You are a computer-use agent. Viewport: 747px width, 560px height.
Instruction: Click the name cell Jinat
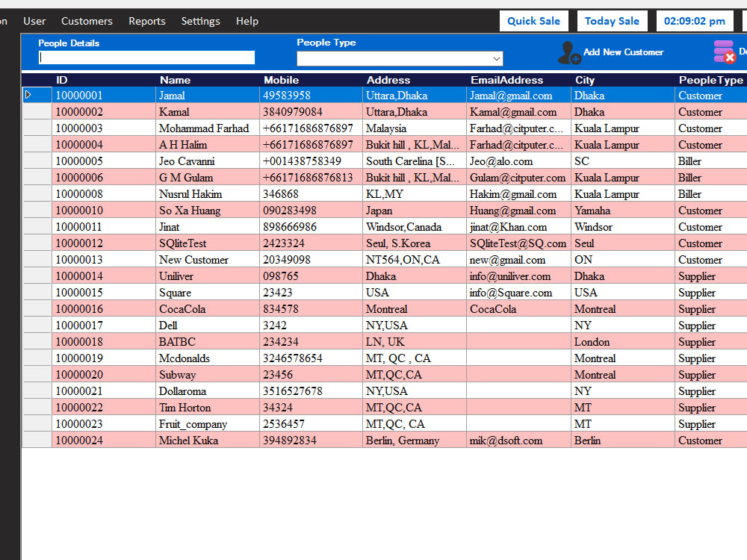point(208,227)
